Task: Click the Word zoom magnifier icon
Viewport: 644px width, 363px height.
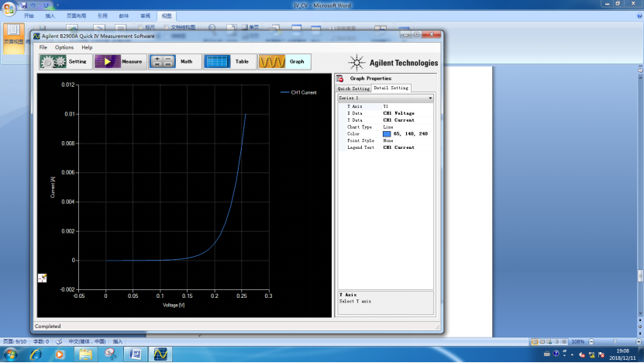Action: (212, 28)
